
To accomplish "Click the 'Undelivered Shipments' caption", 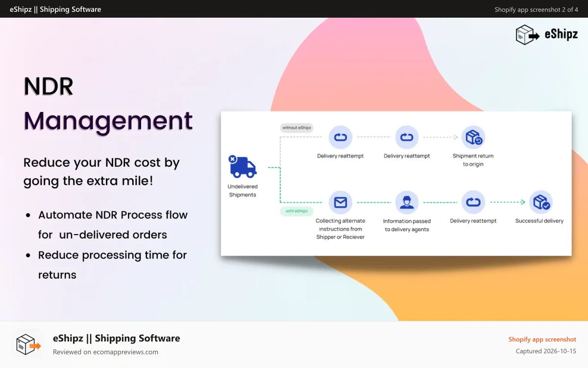I will click(x=243, y=191).
